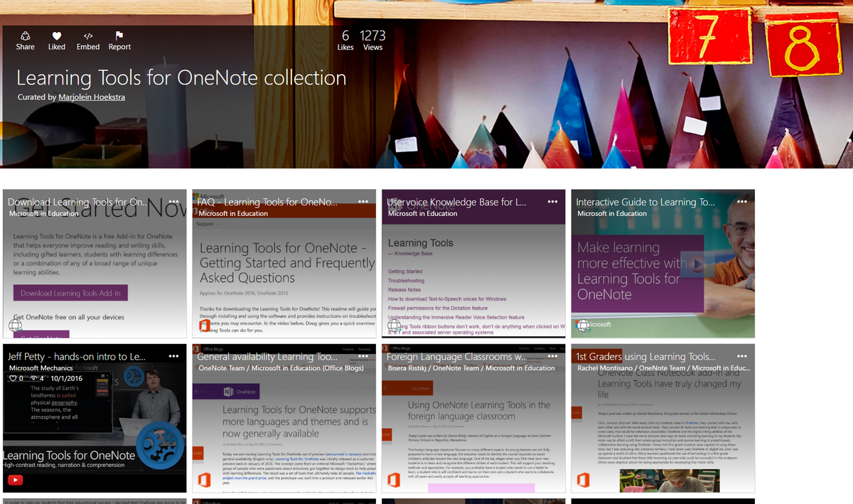
Task: Open more options on FAQ Learning Tools card
Action: [x=363, y=202]
